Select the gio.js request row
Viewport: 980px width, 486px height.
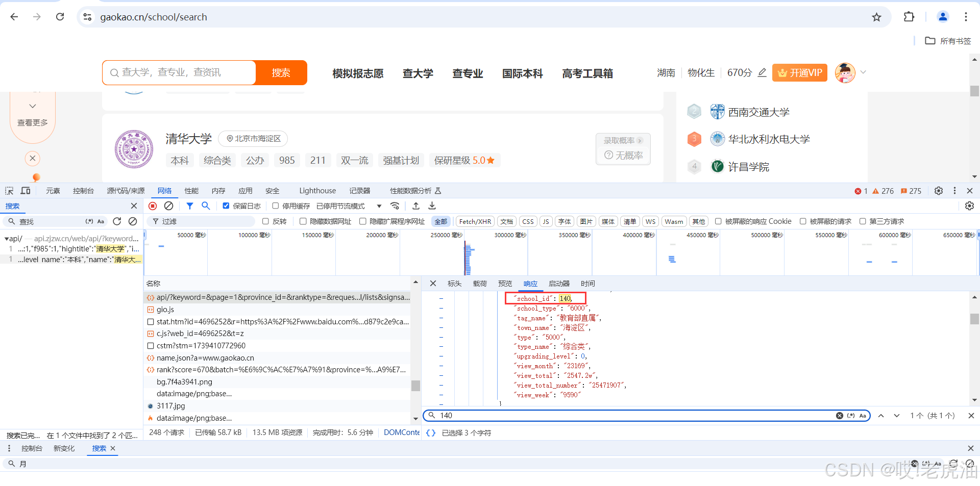click(278, 310)
